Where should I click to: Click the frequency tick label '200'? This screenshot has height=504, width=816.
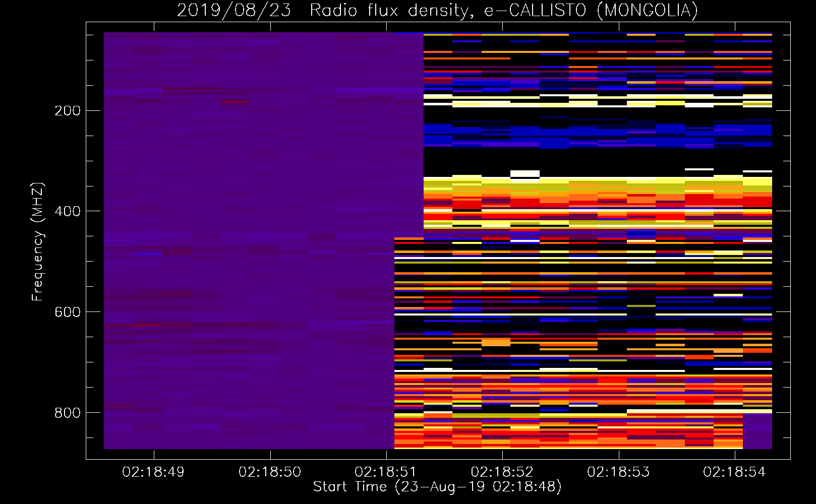68,111
